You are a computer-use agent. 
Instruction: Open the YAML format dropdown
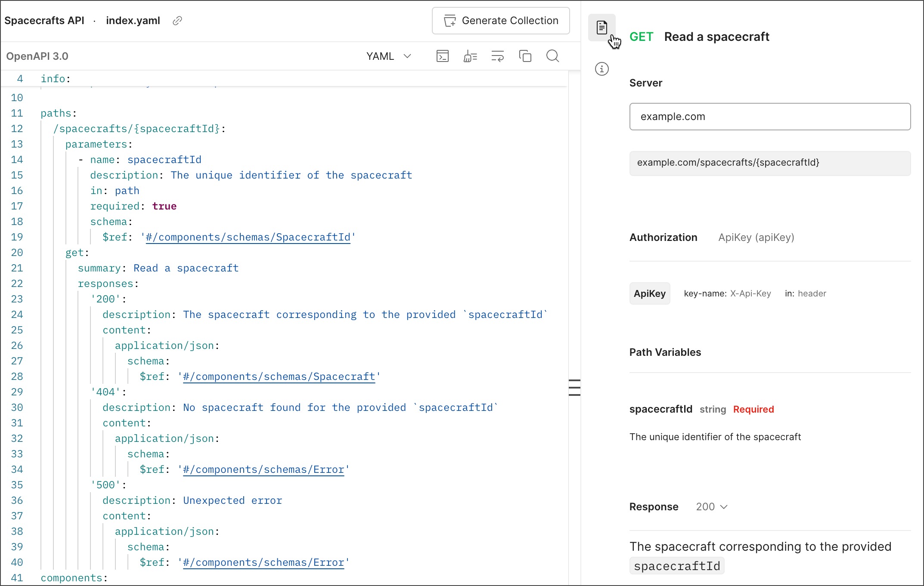pos(388,56)
